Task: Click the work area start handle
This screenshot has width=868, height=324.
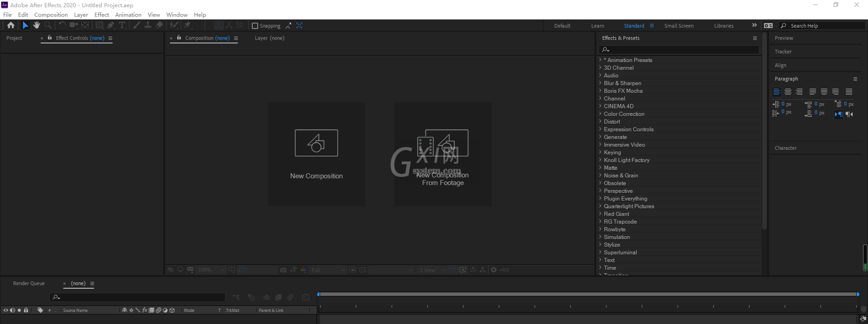Action: pos(318,294)
